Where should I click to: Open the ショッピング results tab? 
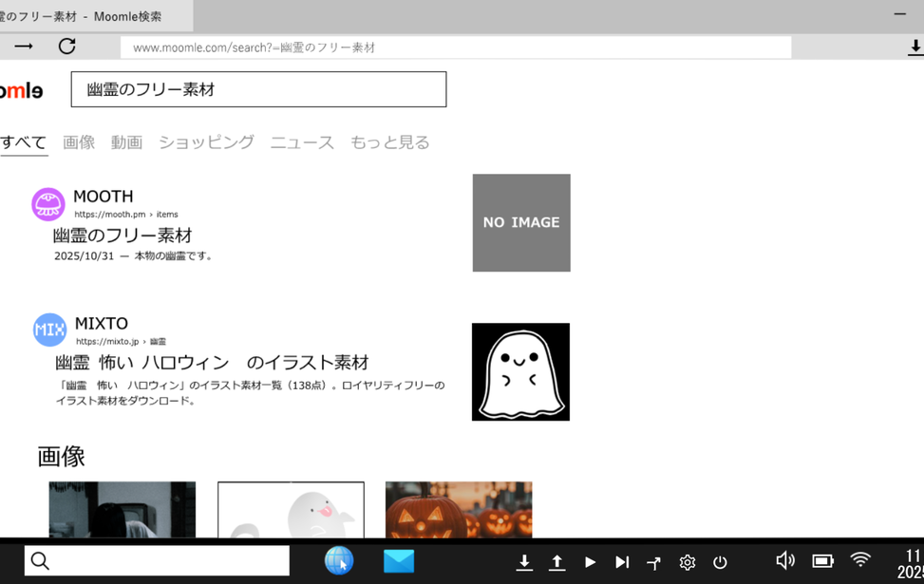(206, 142)
